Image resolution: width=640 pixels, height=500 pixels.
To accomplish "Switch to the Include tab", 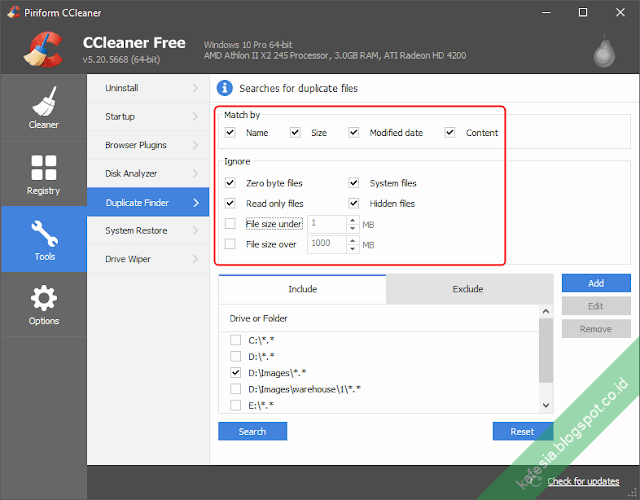I will 302,289.
